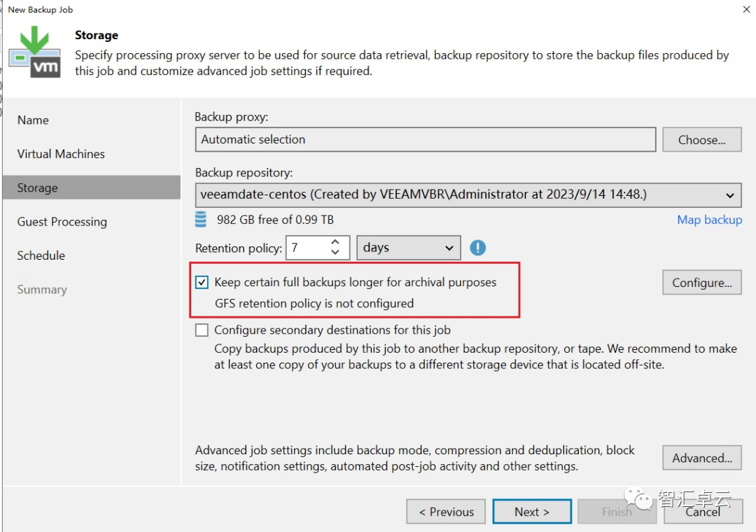Image resolution: width=756 pixels, height=532 pixels.
Task: Click the retention policy warning info icon
Action: [x=477, y=247]
